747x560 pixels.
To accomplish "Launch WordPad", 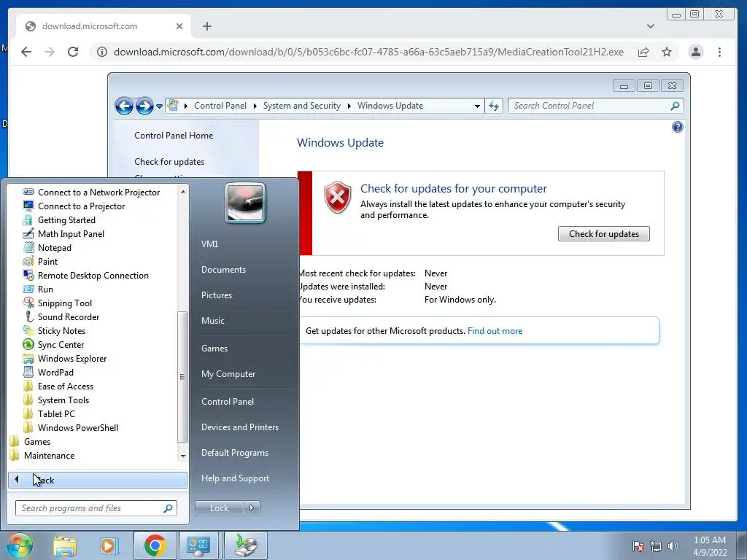I will click(55, 372).
